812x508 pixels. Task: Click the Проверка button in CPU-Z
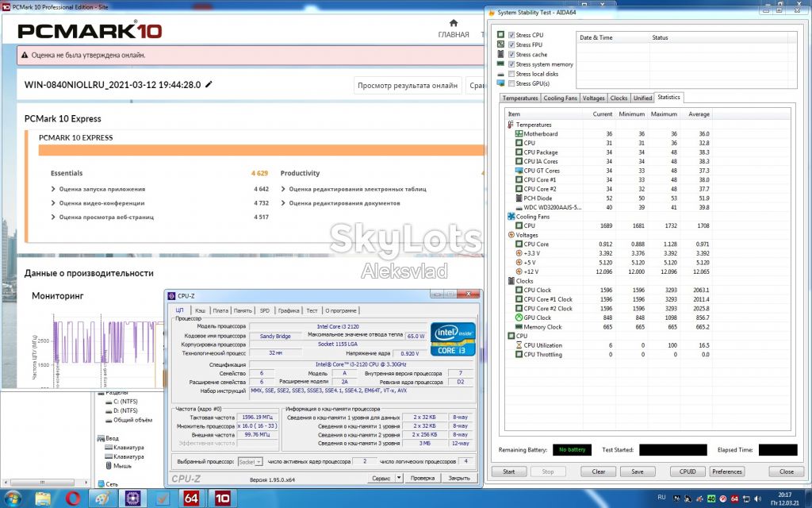[422, 478]
